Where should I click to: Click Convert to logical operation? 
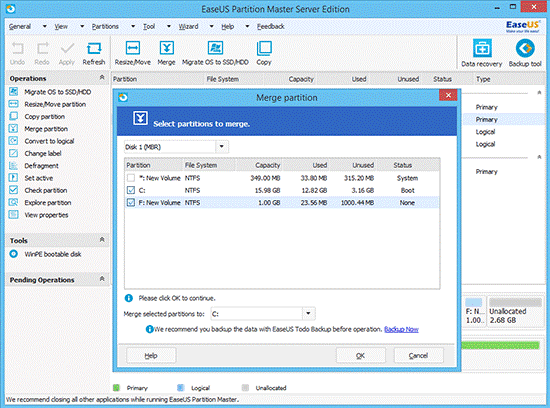49,141
